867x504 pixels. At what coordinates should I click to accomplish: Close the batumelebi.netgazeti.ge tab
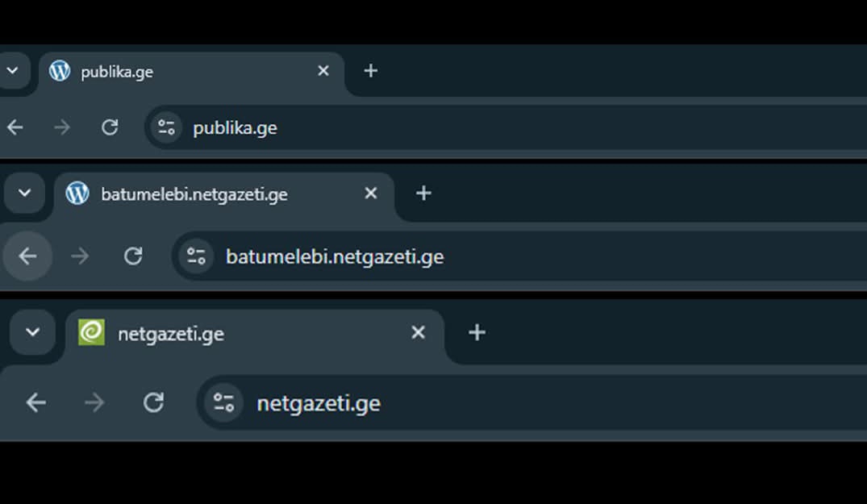[x=370, y=194]
